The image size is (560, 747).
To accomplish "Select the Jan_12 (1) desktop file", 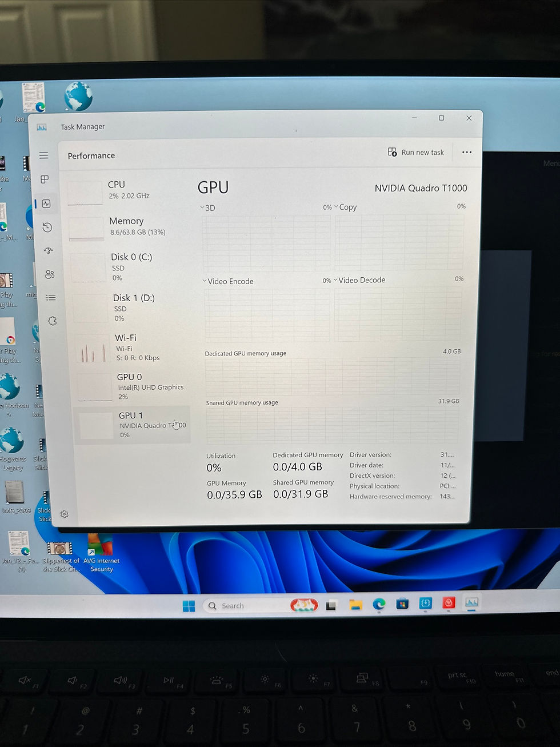I will 20,552.
